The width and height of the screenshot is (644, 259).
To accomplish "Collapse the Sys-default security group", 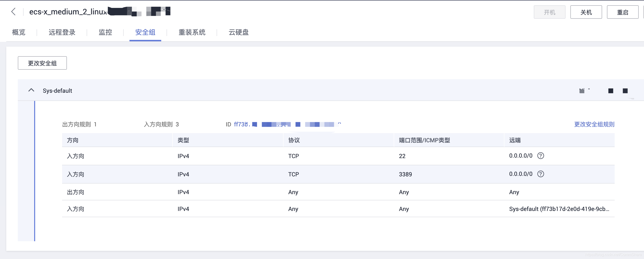I will (31, 90).
